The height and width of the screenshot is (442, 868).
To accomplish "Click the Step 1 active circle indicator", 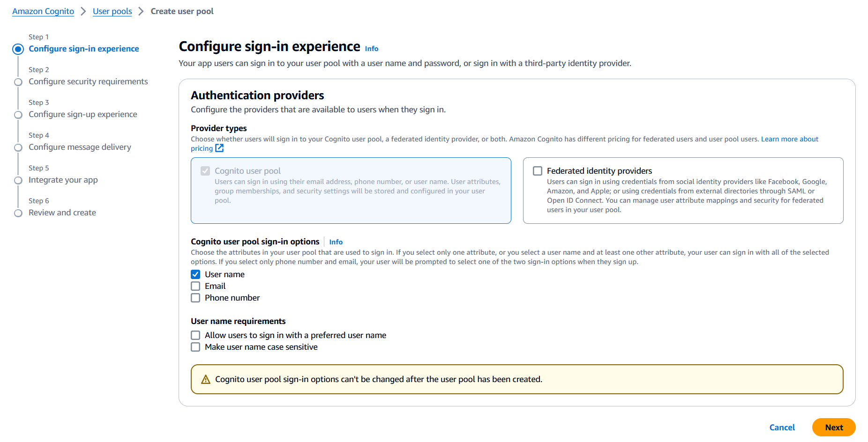I will tap(18, 49).
